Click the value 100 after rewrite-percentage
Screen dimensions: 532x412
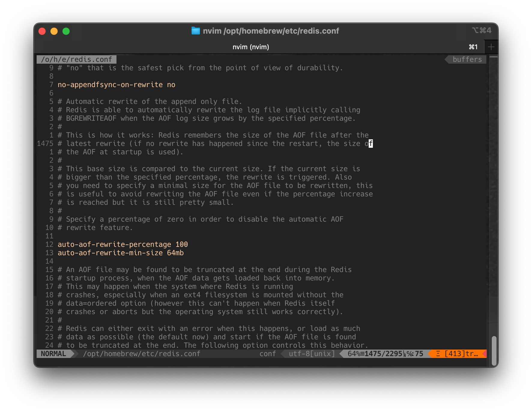click(x=182, y=244)
